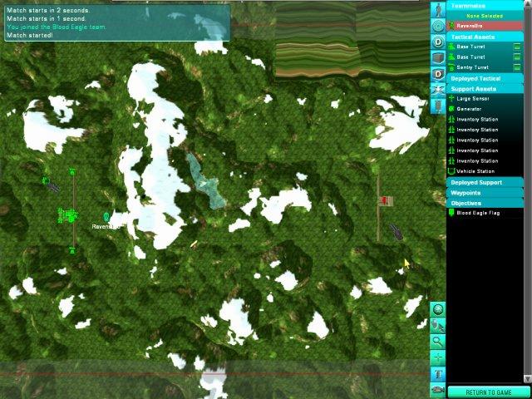The width and height of the screenshot is (532, 399).
Task: Select the red highlighted teammate row
Action: 485,26
